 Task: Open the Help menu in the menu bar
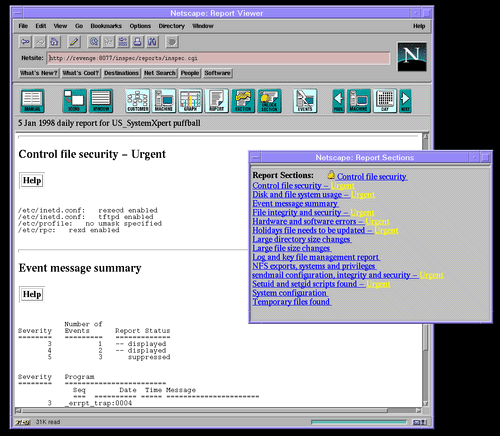click(419, 26)
